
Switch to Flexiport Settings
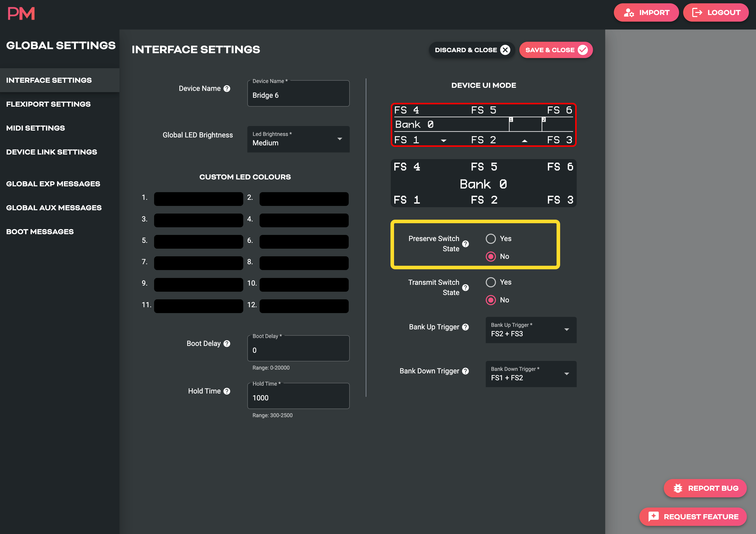(48, 104)
